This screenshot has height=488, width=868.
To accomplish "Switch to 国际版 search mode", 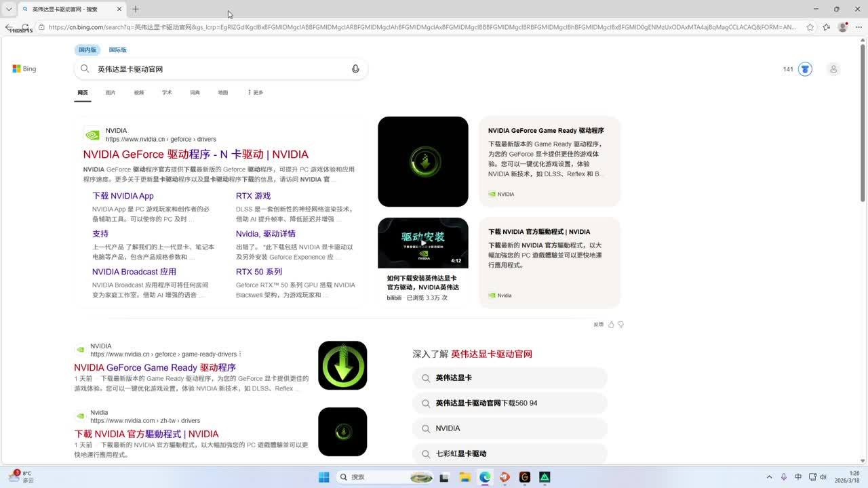I will click(117, 50).
